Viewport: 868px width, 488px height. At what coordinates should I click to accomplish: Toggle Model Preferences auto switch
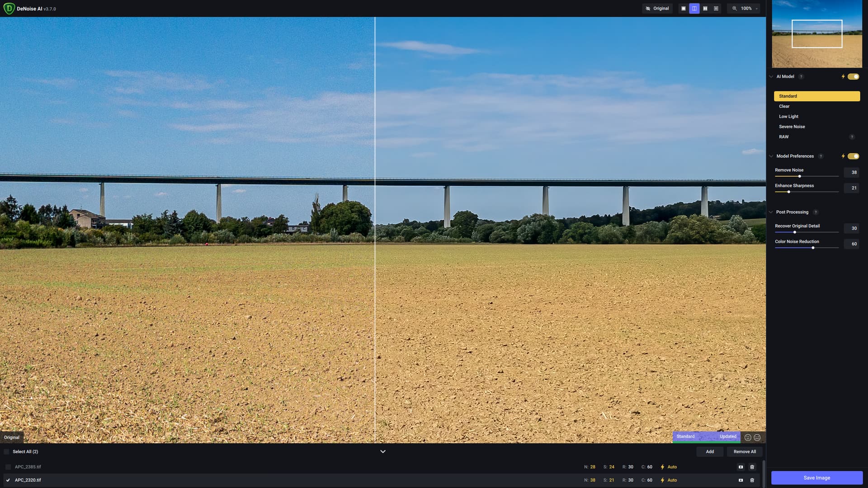(853, 156)
